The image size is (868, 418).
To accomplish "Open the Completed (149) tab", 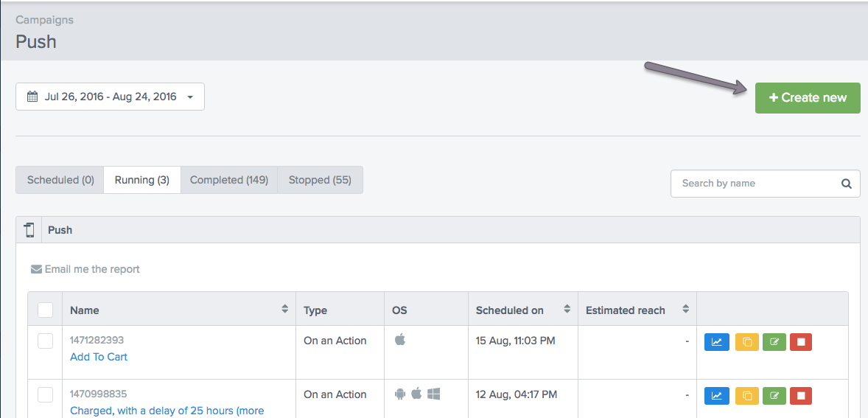I will coord(229,180).
